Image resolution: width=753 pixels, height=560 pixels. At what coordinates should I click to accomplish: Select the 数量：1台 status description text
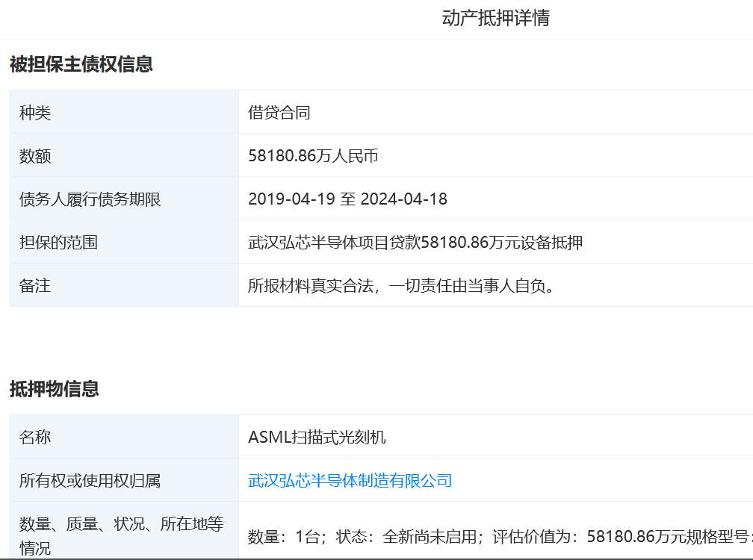click(x=500, y=536)
